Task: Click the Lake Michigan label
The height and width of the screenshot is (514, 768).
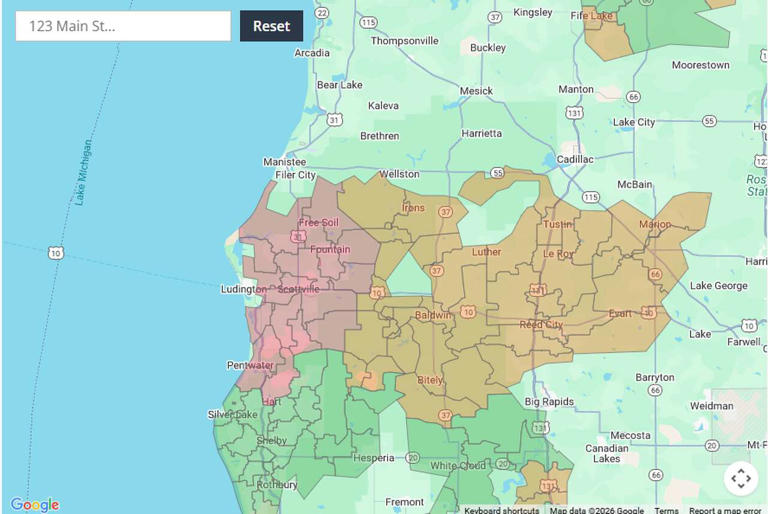Action: click(x=82, y=172)
